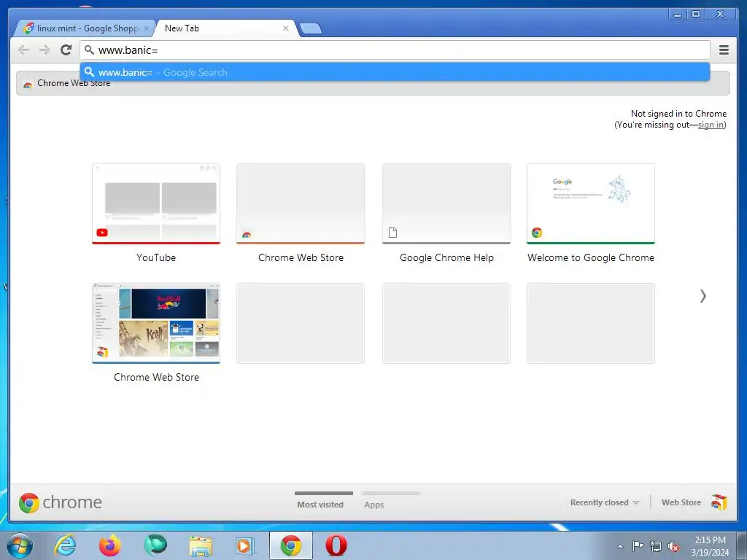This screenshot has width=747, height=560.
Task: Click the Chrome taskbar icon
Action: [290, 545]
